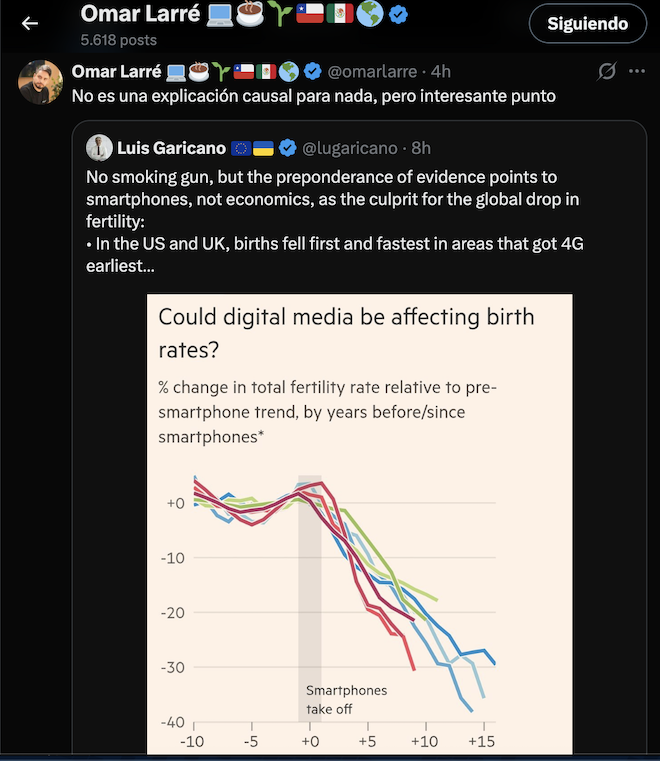Click Luis Garicano's small avatar
Screen dimensions: 660x761
pyautogui.click(x=99, y=148)
